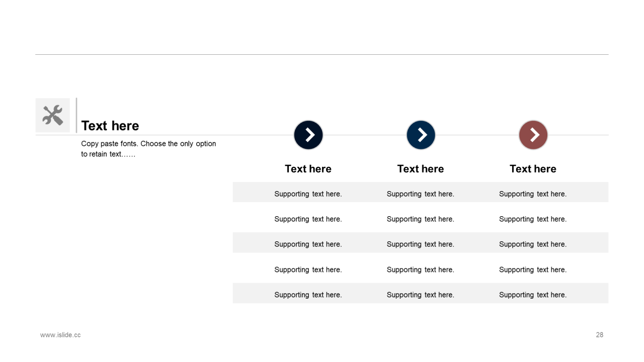Select last-row supporting text in the last column
Viewport: 644px width, 362px height.
[533, 295]
